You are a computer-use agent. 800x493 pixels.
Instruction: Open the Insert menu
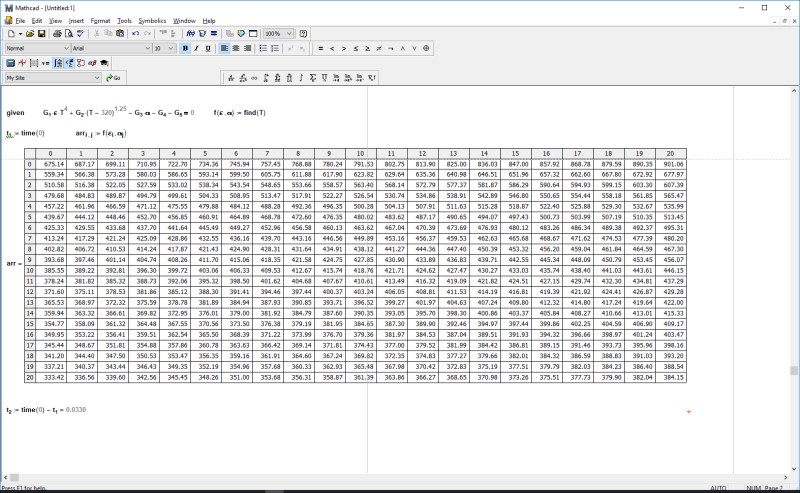(76, 21)
